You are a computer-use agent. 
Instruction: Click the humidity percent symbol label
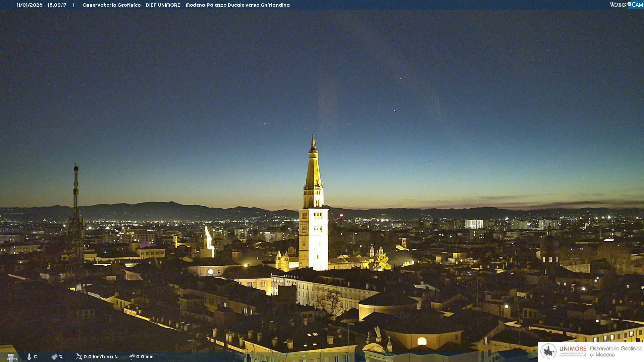(x=61, y=357)
